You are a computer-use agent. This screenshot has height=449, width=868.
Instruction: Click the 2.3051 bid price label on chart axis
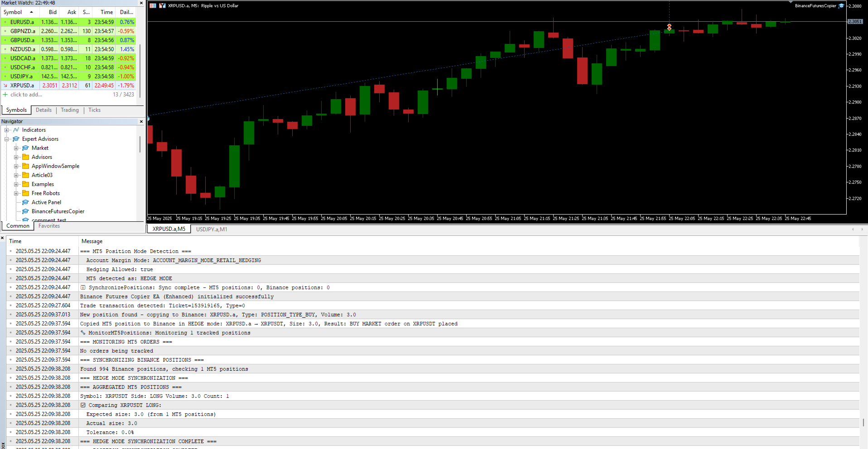855,21
